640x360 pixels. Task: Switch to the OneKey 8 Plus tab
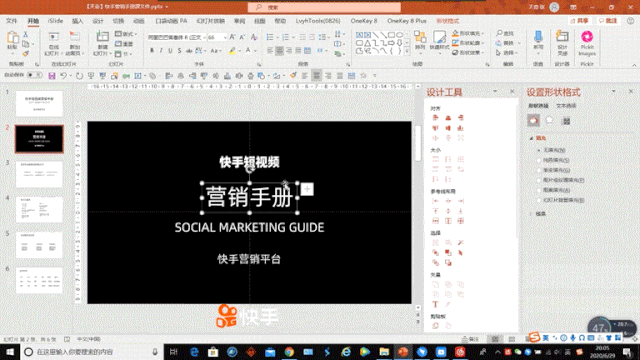click(x=407, y=21)
